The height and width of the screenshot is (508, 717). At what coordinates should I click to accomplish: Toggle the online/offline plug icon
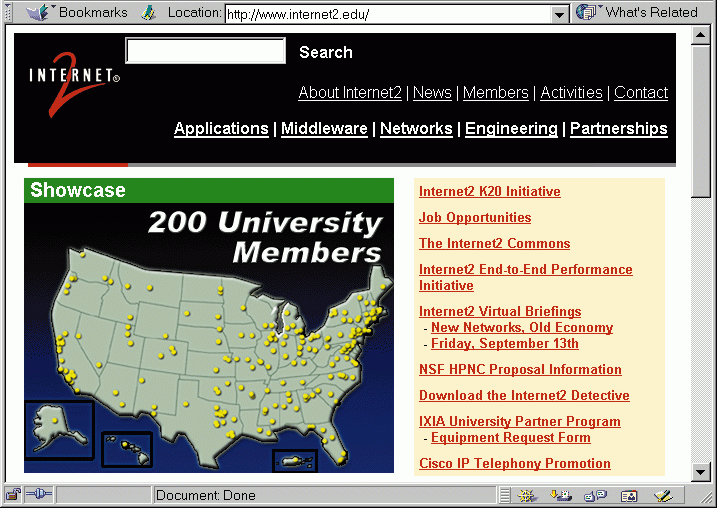coord(39,494)
